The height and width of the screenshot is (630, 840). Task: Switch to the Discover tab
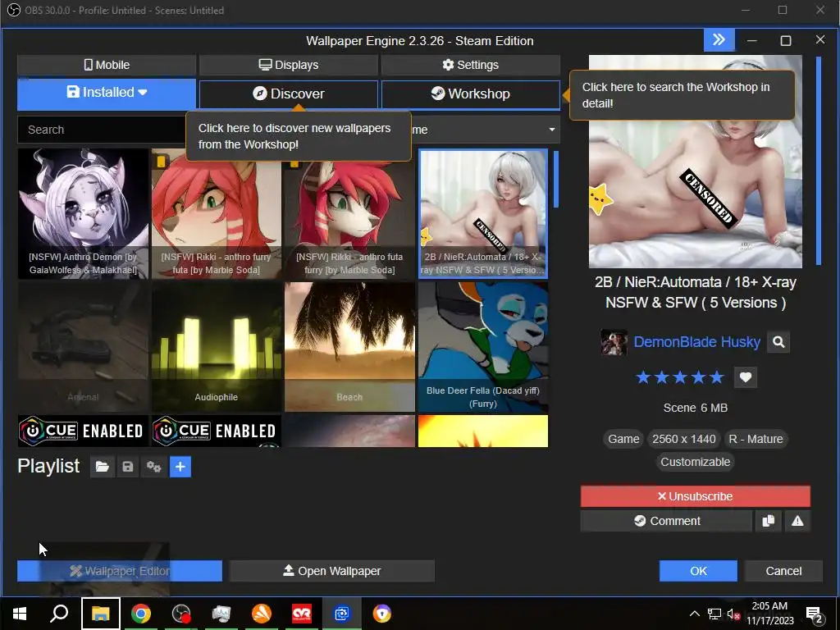point(288,94)
